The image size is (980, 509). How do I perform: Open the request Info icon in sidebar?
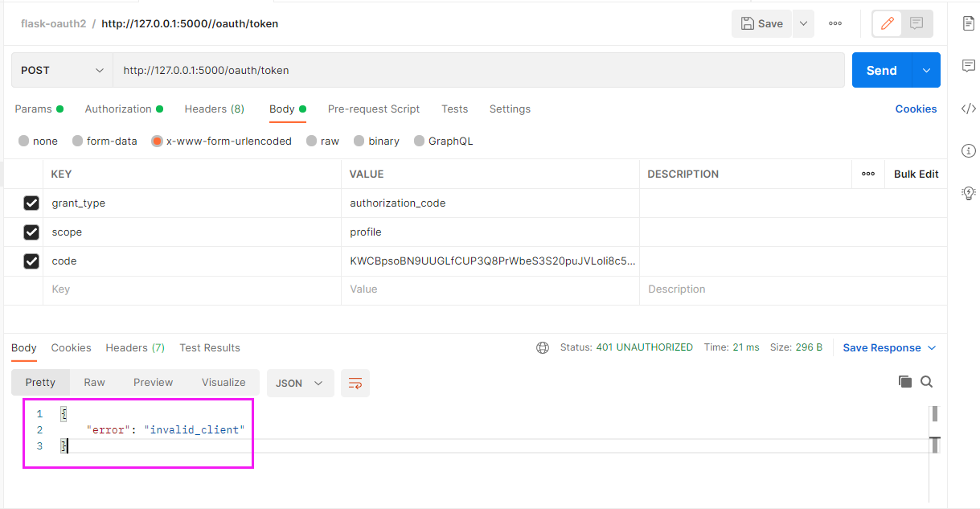(969, 150)
